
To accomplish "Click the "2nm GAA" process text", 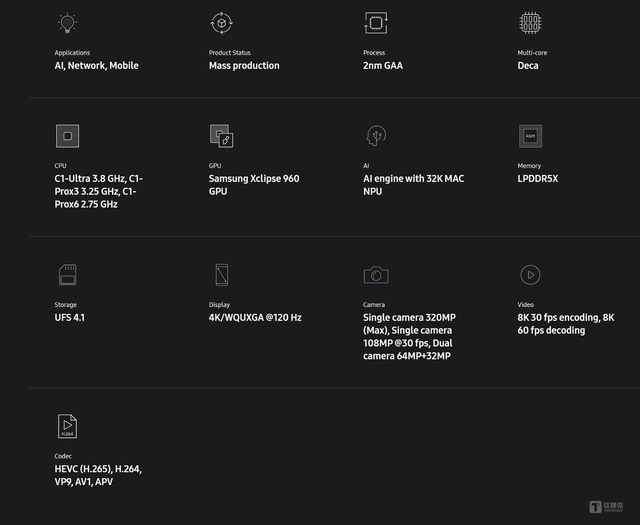I will 383,66.
